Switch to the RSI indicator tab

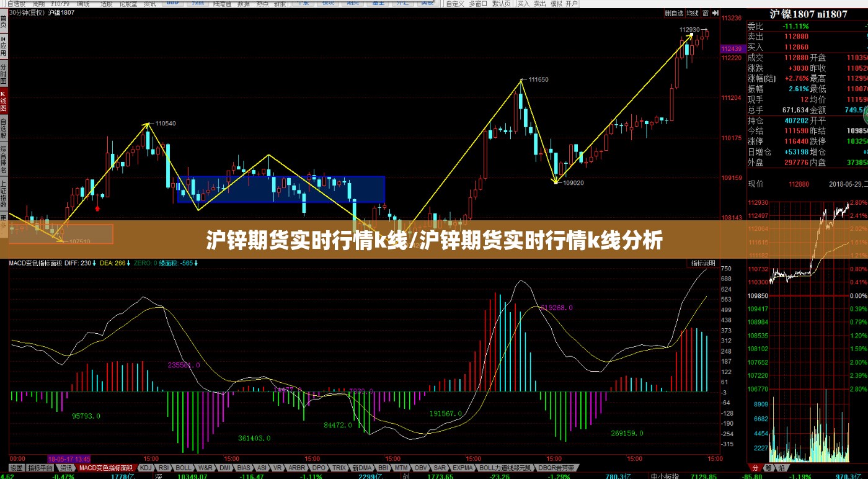click(x=164, y=467)
